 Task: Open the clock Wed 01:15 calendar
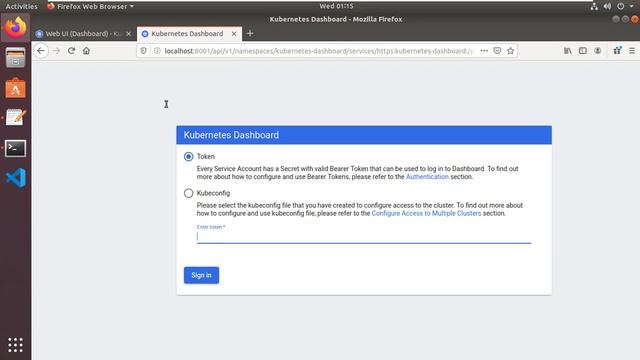pos(336,6)
